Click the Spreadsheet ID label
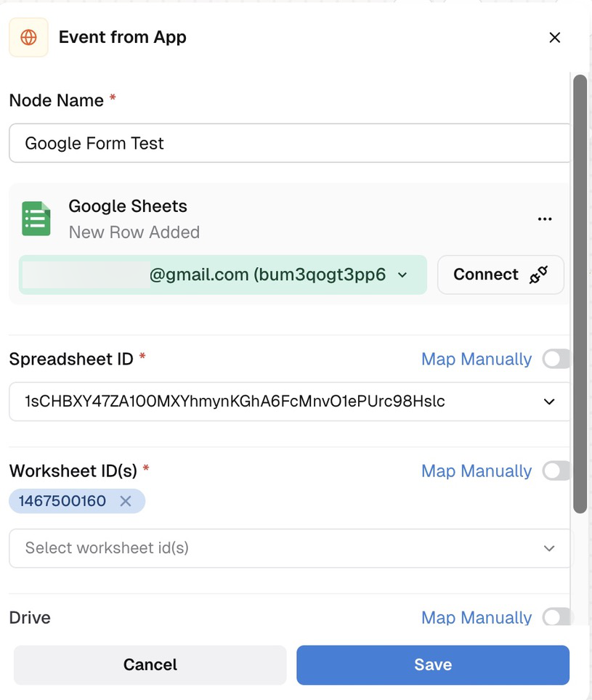 pyautogui.click(x=71, y=359)
